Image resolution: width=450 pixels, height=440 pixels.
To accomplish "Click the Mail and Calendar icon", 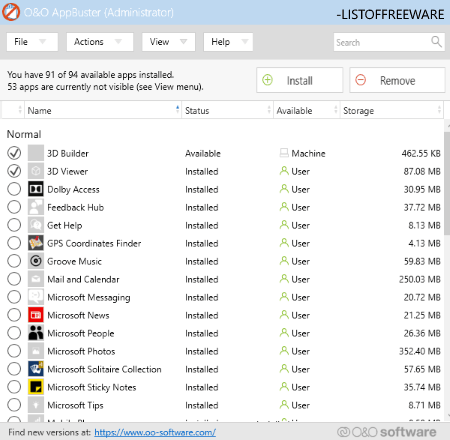I will click(36, 279).
